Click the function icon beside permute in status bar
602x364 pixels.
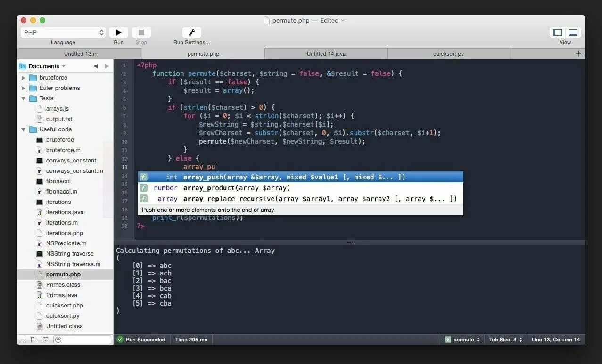447,340
